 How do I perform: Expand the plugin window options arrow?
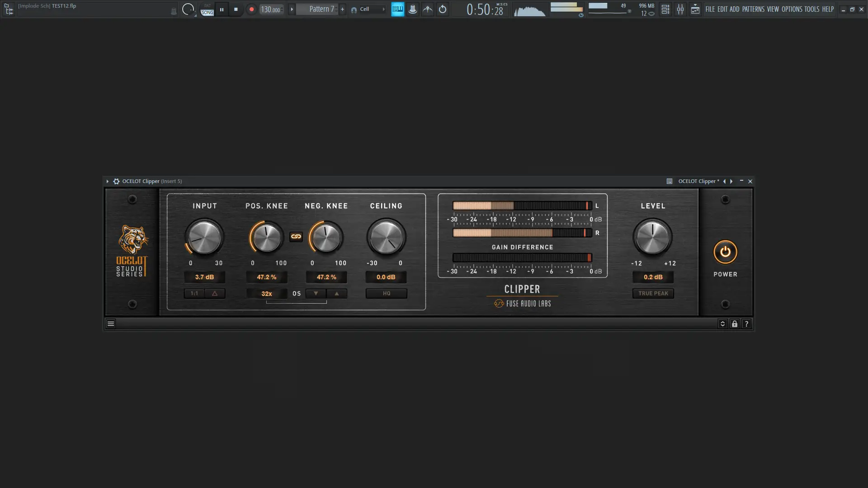(108, 181)
